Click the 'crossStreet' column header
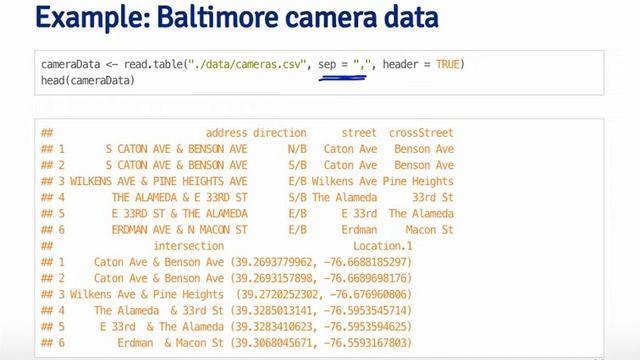This screenshot has height=360, width=640. (421, 133)
